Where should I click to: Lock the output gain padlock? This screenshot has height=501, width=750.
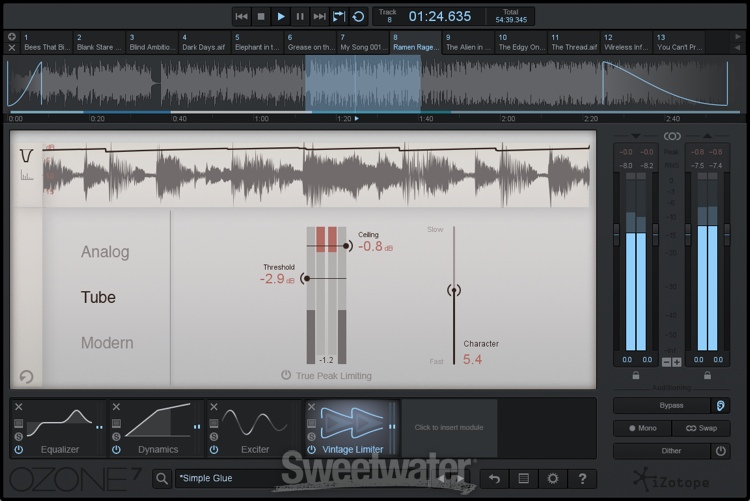[707, 376]
